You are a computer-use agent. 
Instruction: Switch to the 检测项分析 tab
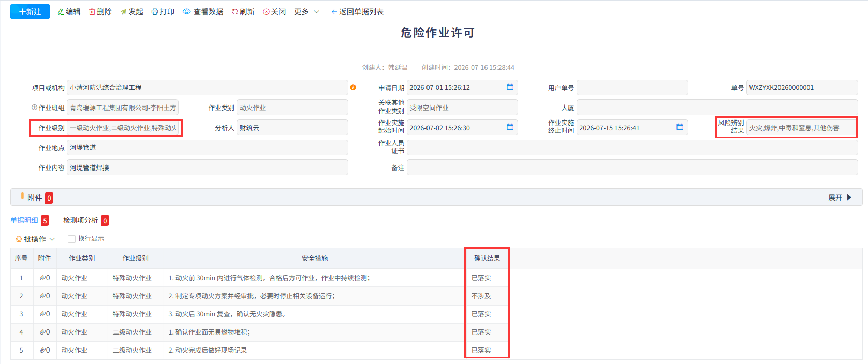[81, 220]
